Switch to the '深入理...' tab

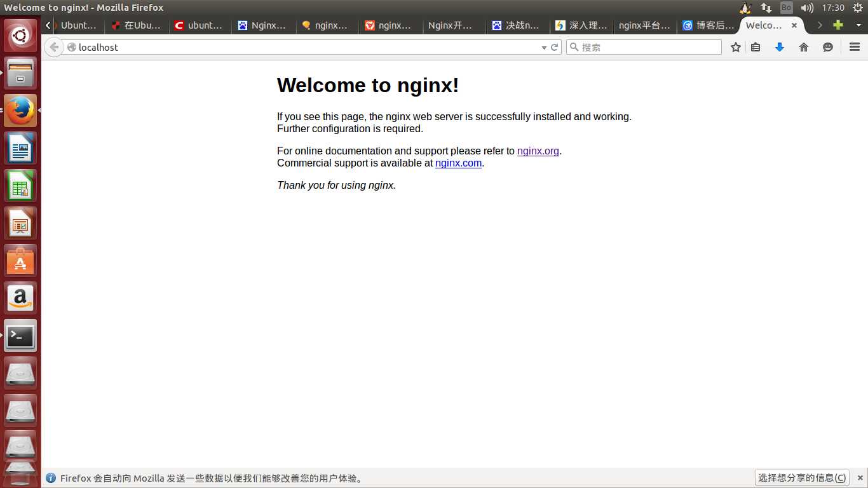tap(581, 25)
